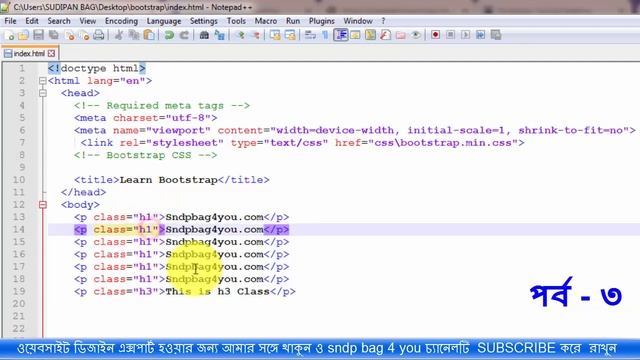This screenshot has height=360, width=640.
Task: Open a file using the Open folder icon
Action: coord(24,36)
